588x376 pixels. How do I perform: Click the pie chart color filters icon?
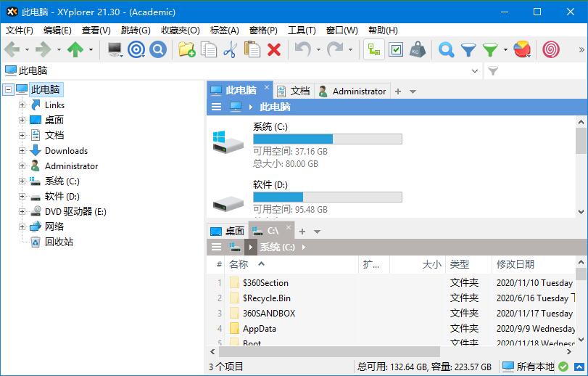(x=522, y=49)
